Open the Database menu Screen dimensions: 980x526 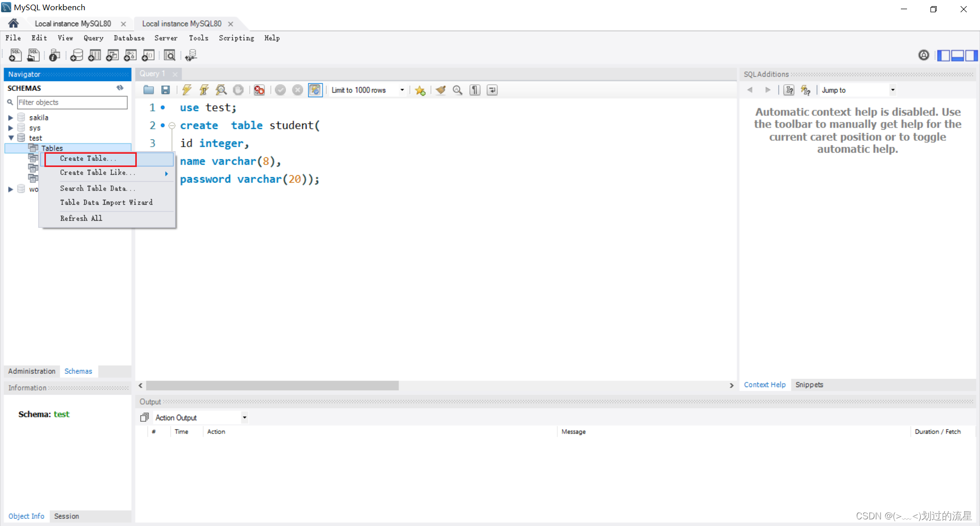129,38
